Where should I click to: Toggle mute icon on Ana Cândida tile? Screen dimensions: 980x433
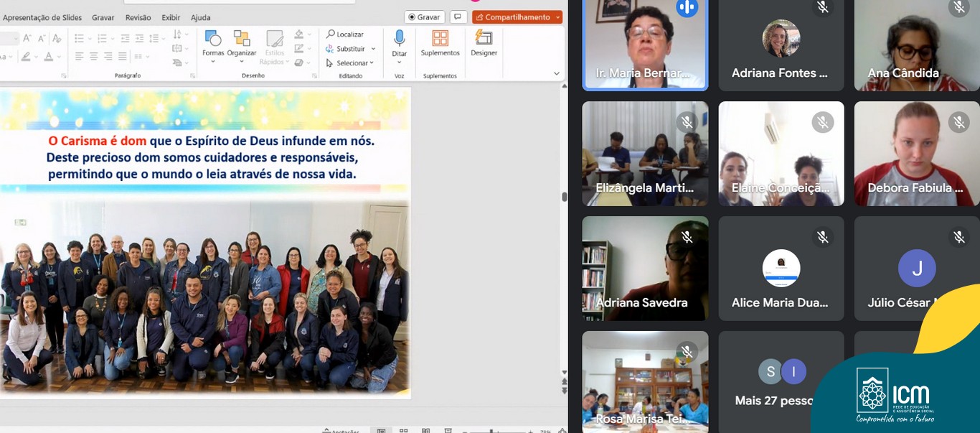(x=958, y=8)
